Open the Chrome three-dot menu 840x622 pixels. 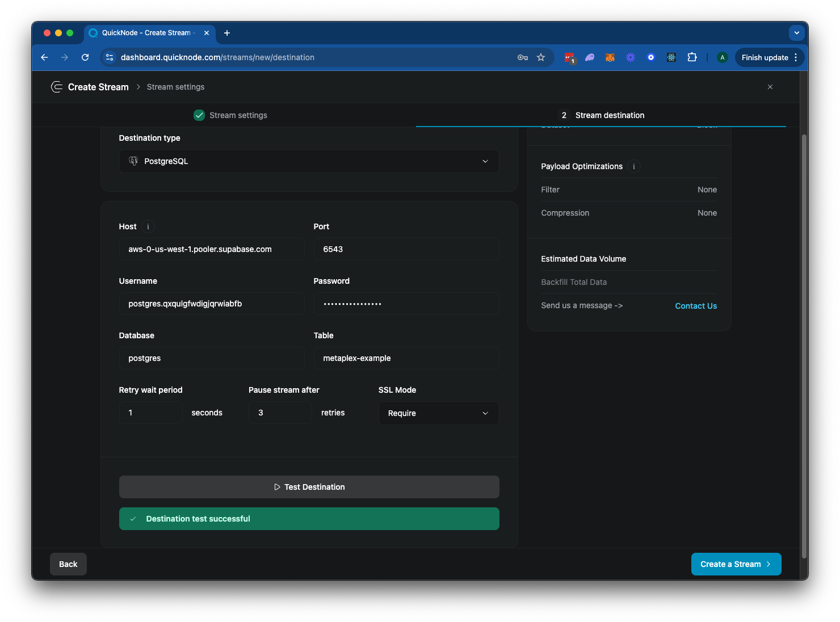[796, 57]
